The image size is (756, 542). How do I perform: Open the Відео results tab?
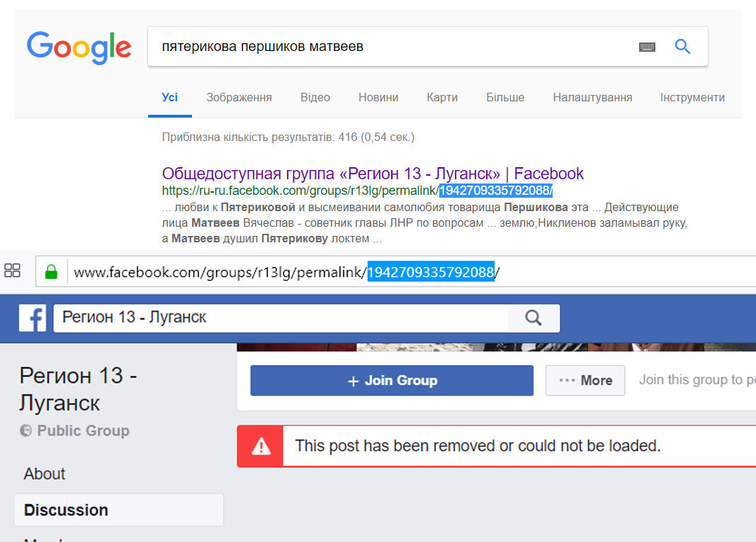(x=315, y=98)
